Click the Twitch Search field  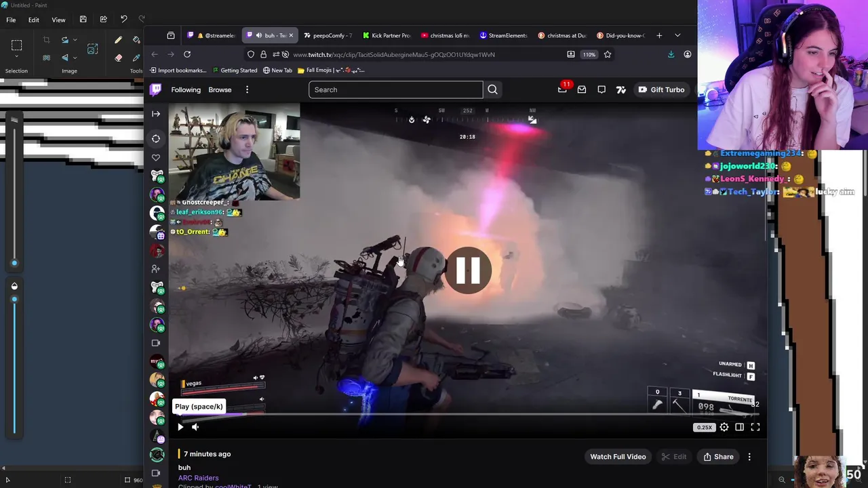395,89
